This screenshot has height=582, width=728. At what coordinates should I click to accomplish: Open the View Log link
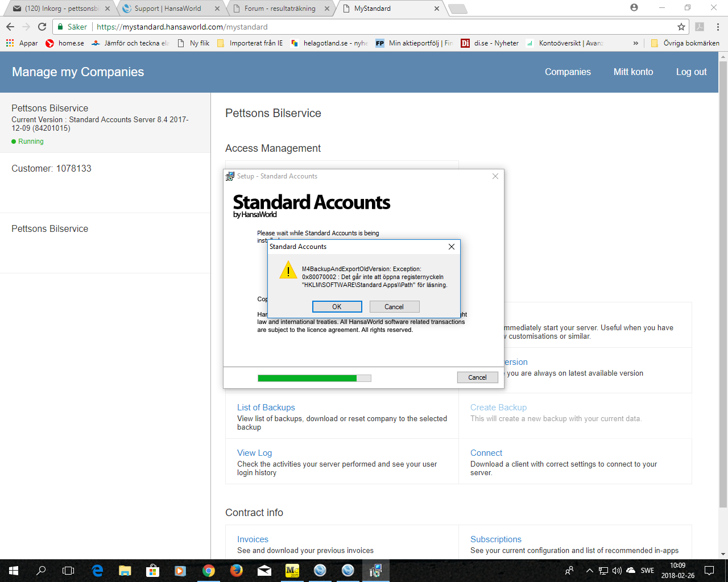coord(255,453)
